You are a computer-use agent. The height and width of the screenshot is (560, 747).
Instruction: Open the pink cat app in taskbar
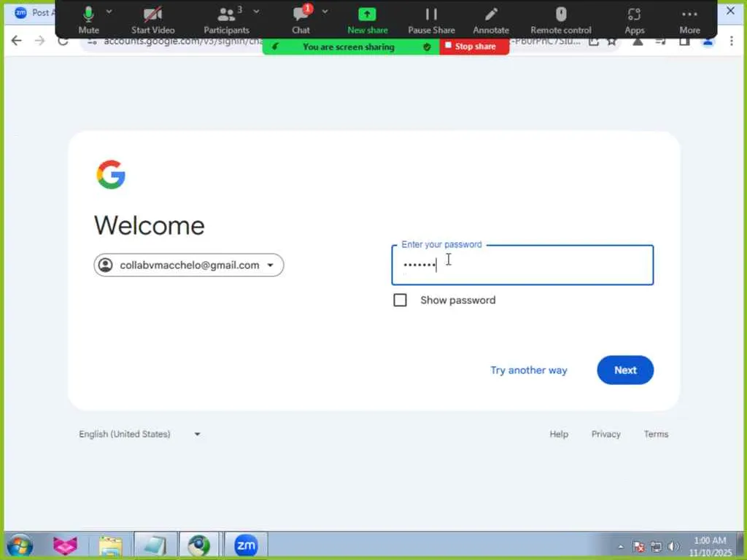tap(65, 545)
